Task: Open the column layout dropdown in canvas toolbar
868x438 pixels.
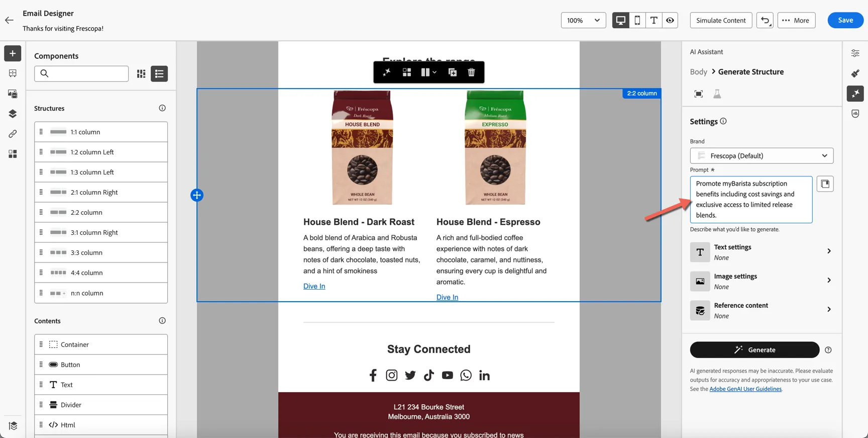Action: 428,72
